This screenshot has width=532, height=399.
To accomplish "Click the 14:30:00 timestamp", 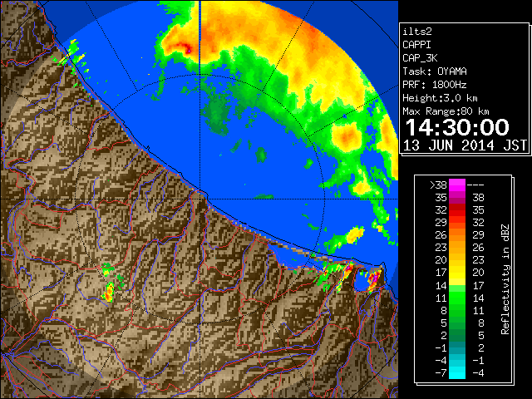I will click(x=457, y=127).
